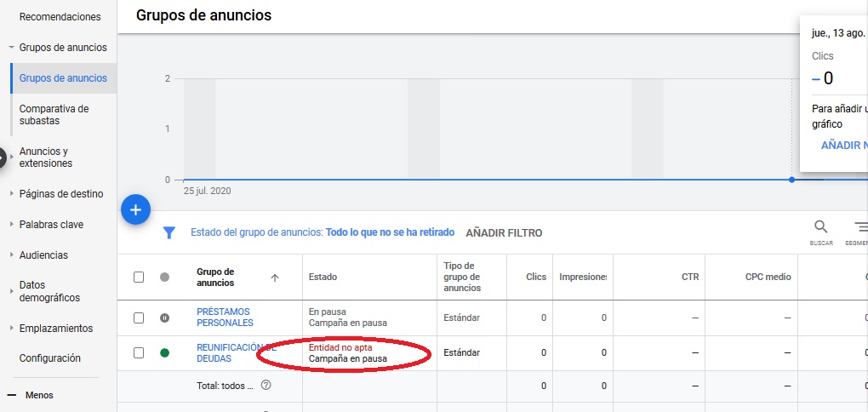Click the data point on the chart line
This screenshot has height=412, width=868.
[x=792, y=180]
